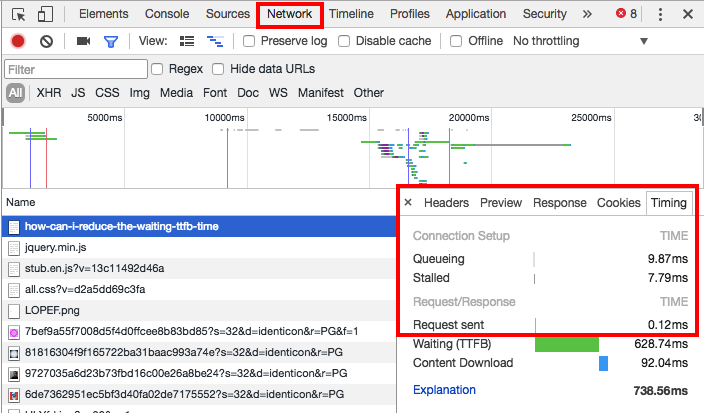Toggle the blue filter funnel icon
The height and width of the screenshot is (413, 704).
coord(111,42)
